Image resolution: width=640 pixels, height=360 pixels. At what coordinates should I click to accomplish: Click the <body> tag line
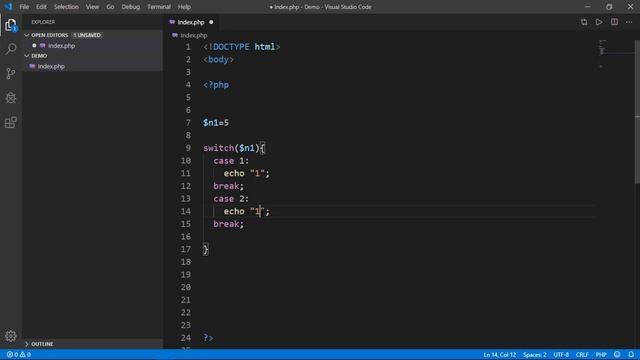(x=219, y=60)
